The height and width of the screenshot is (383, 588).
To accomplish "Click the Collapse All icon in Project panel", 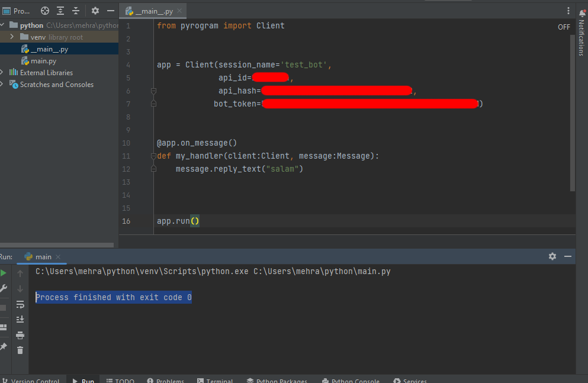I will point(76,11).
